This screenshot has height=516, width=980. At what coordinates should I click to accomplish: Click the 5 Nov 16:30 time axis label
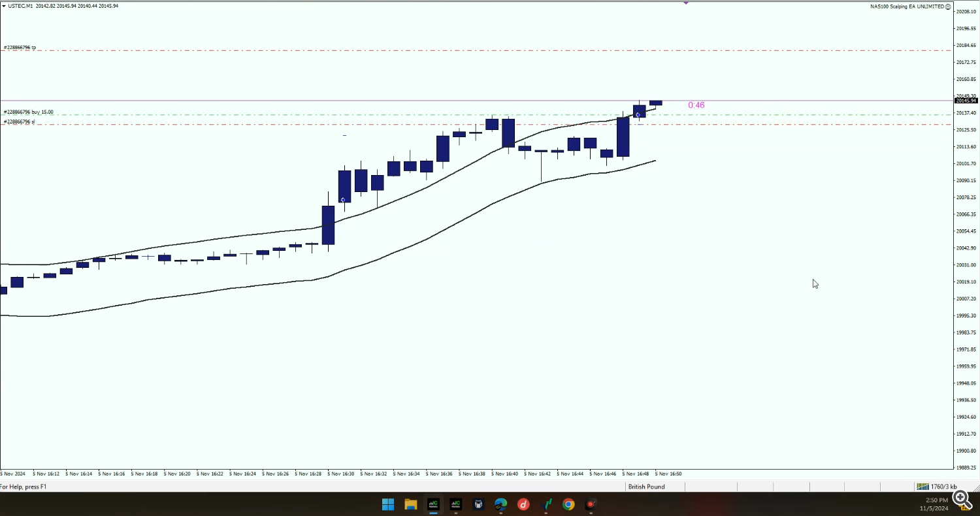[x=340, y=474]
